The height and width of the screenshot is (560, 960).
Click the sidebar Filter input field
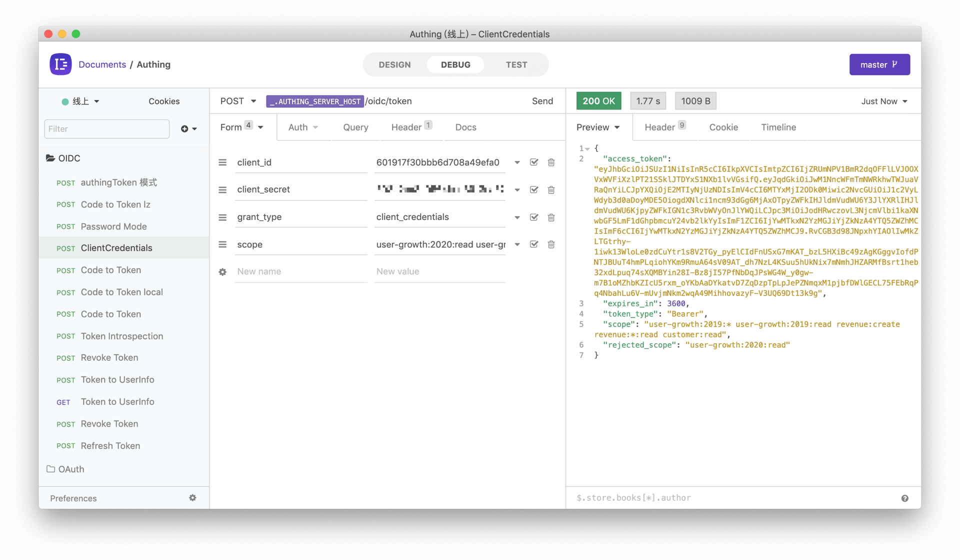tap(106, 129)
